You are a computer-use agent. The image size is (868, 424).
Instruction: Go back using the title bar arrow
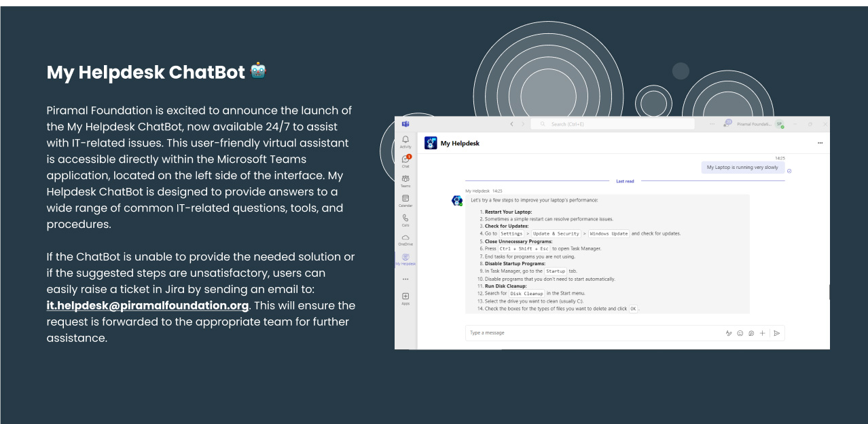[512, 124]
